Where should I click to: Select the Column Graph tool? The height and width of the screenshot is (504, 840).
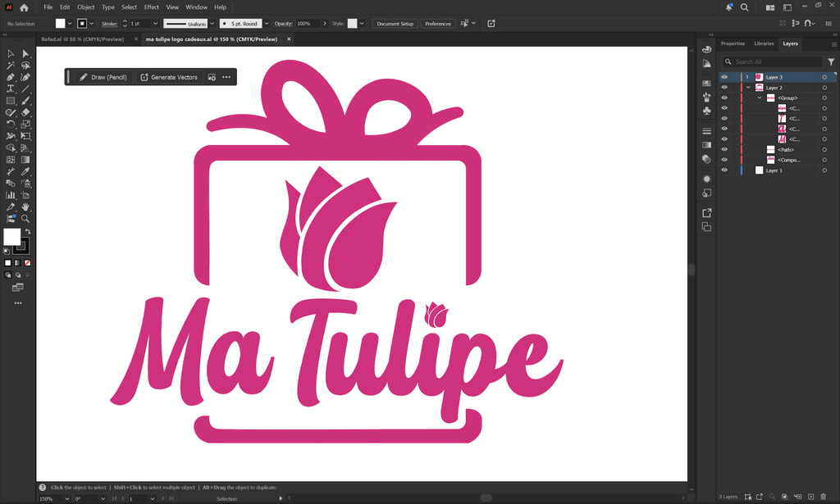pyautogui.click(x=10, y=195)
